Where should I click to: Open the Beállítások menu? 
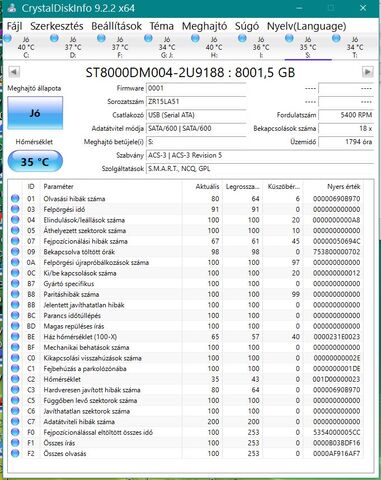coord(116,26)
